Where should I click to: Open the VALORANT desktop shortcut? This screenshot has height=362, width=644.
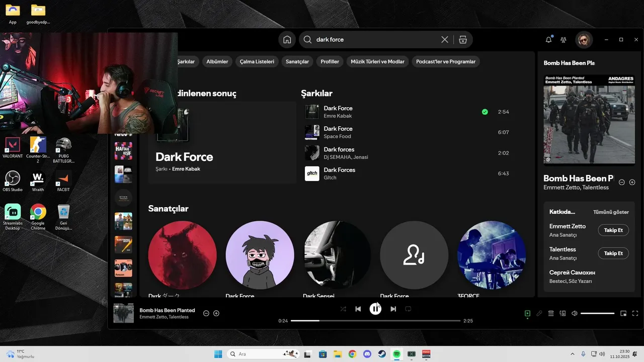13,148
